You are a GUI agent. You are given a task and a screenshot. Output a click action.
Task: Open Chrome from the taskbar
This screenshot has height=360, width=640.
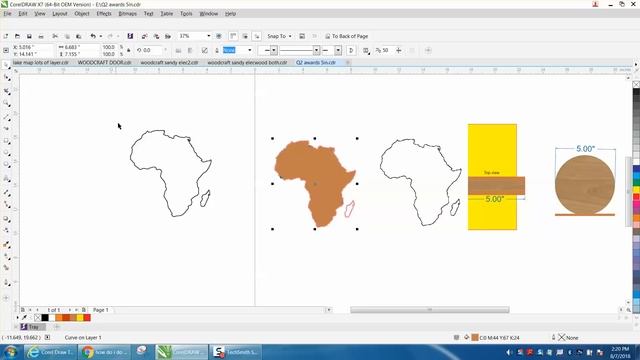tap(104, 352)
